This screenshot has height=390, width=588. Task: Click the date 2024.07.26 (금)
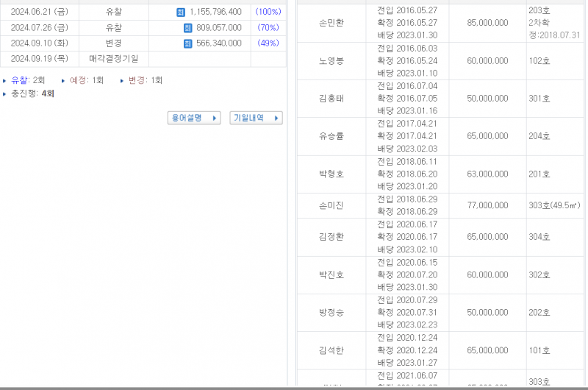coord(40,28)
